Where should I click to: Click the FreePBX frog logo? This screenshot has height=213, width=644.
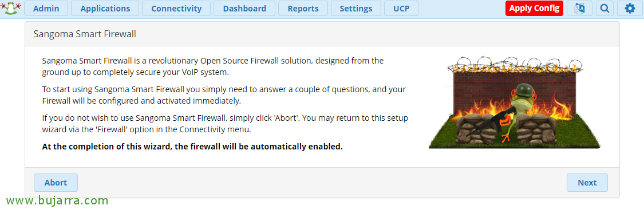[11, 8]
